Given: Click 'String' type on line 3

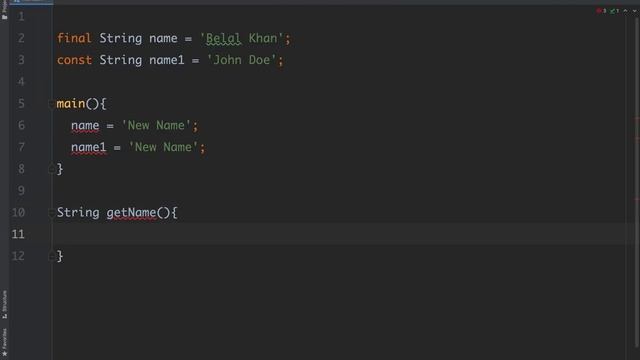Looking at the screenshot, I should [121, 60].
